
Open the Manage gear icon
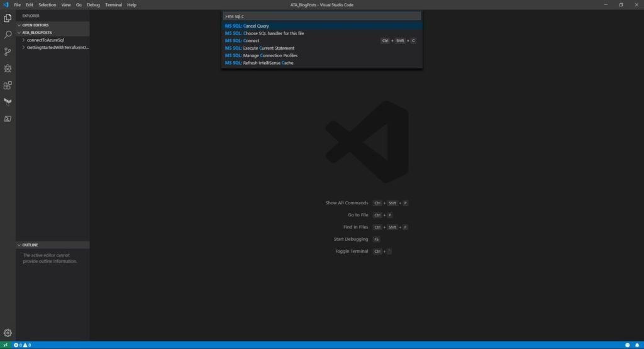[8, 333]
